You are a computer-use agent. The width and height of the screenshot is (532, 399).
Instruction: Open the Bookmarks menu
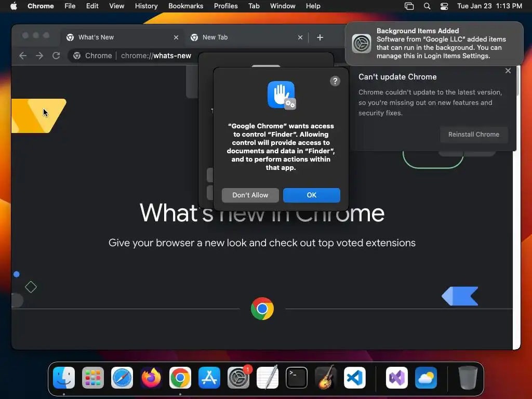click(x=185, y=6)
